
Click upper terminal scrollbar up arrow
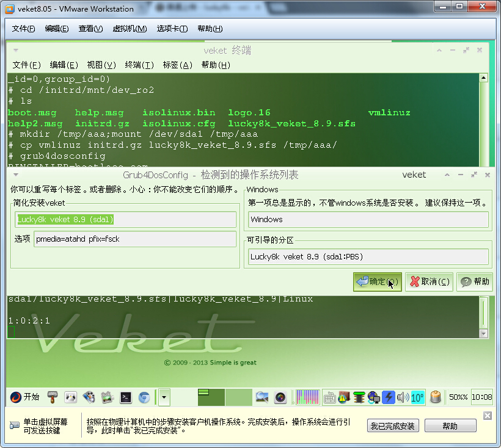point(483,78)
